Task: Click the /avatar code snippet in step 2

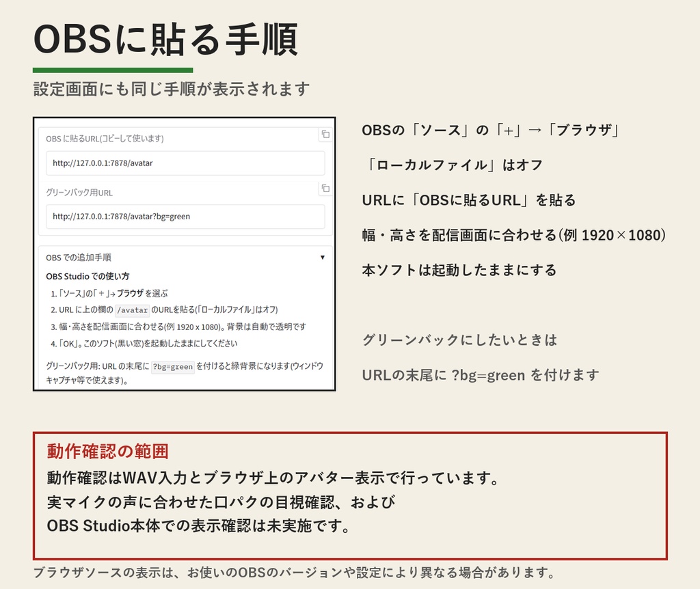Action: tap(132, 310)
